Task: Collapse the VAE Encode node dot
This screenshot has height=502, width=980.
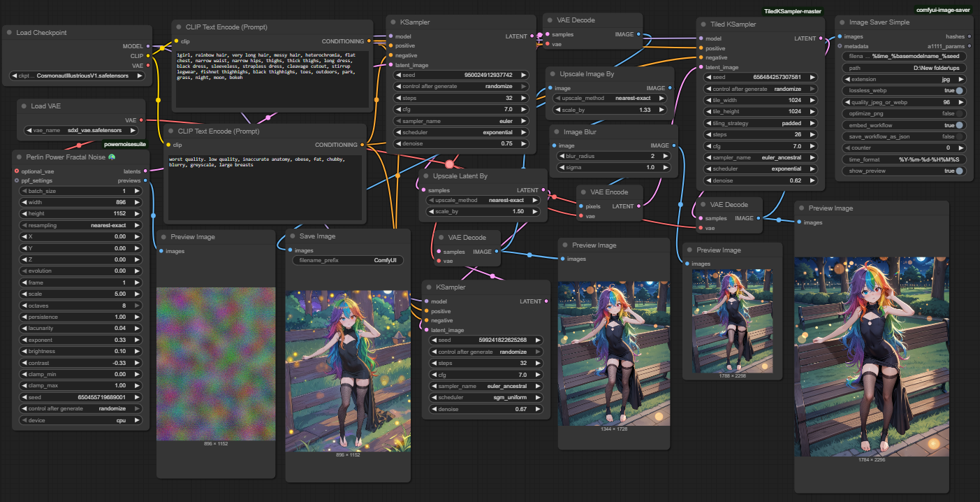Action: tap(584, 192)
